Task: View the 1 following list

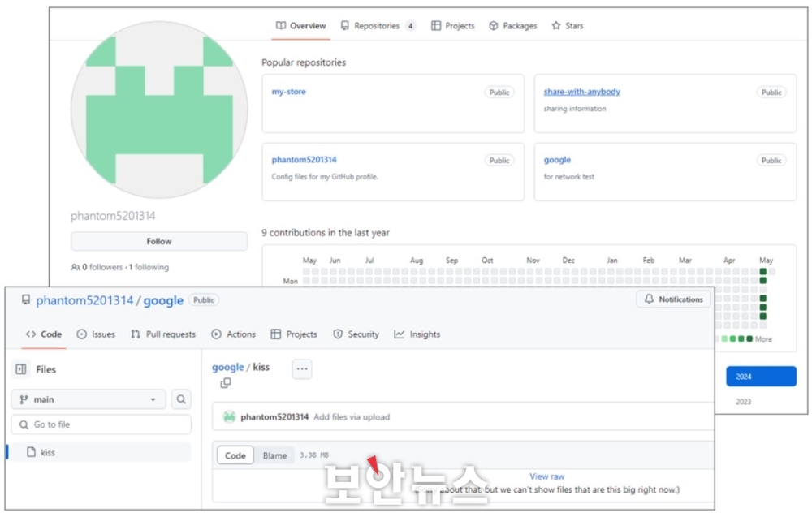Action: pyautogui.click(x=149, y=267)
